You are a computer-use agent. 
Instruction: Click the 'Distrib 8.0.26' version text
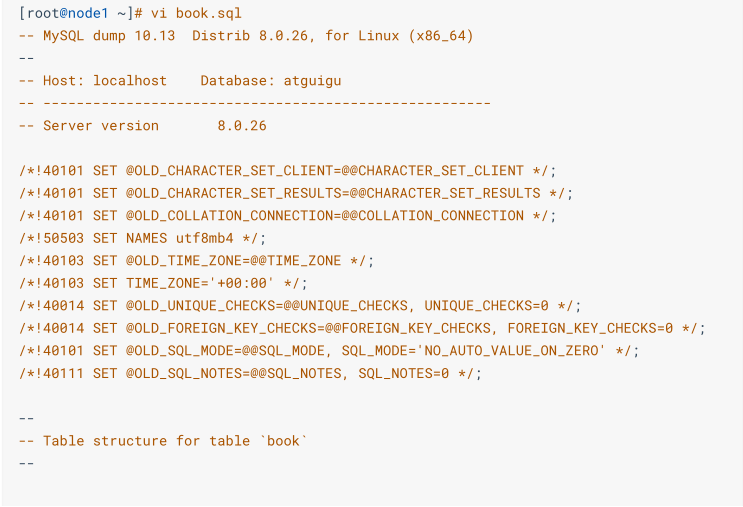pos(250,36)
